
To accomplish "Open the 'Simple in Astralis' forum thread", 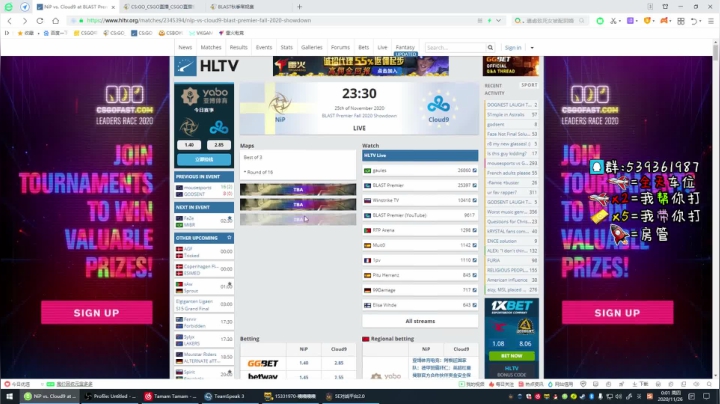I will pos(512,115).
